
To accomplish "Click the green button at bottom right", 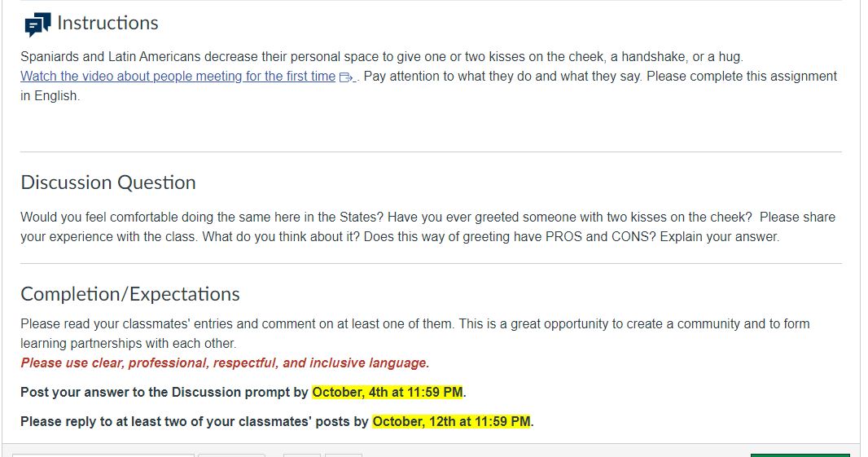I will click(x=800, y=455).
